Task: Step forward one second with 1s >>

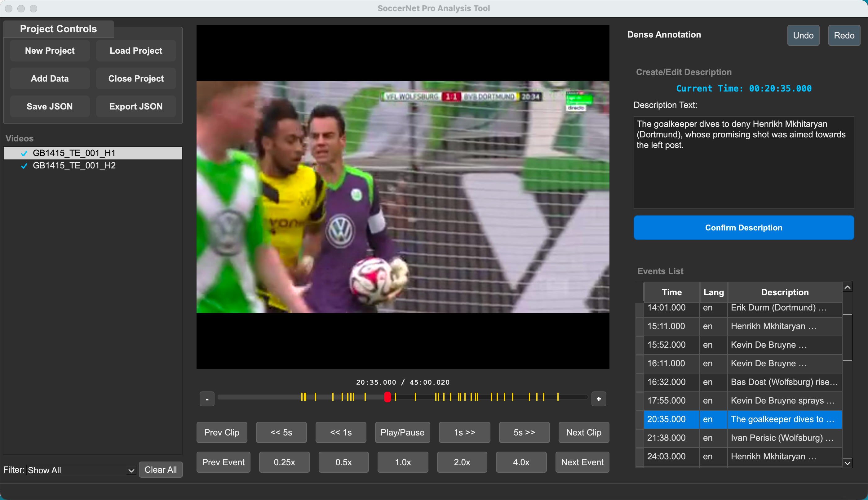Action: tap(464, 432)
